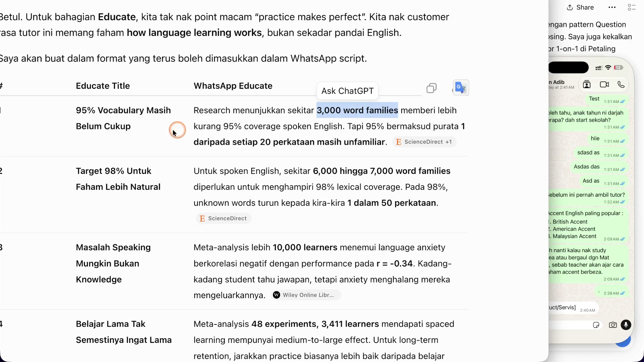Click the Share button
The image size is (644, 362).
coord(580,7)
